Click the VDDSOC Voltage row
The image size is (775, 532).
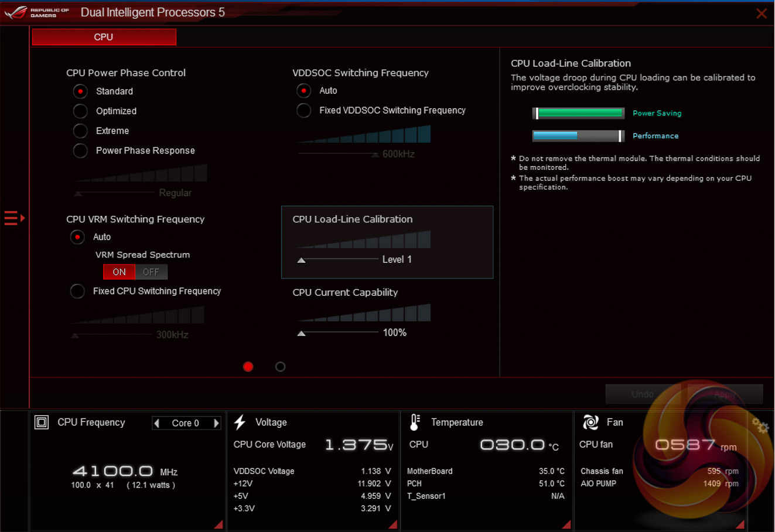point(312,471)
